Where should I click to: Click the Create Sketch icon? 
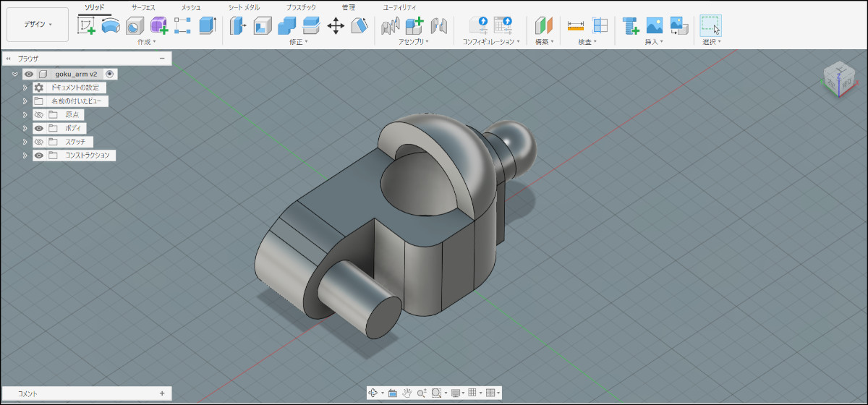[x=87, y=25]
